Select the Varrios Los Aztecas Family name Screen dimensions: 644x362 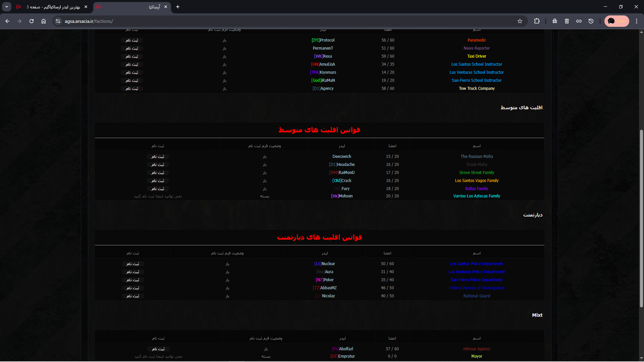pyautogui.click(x=477, y=196)
